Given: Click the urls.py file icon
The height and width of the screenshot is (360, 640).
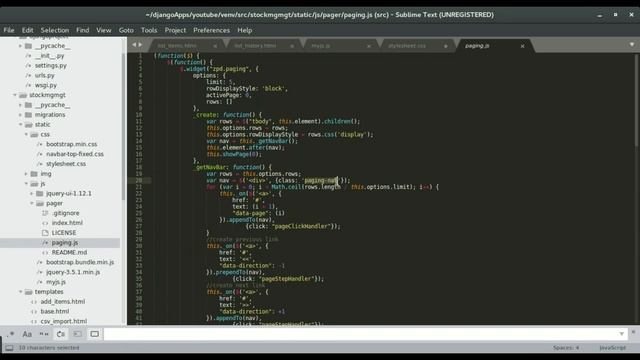Looking at the screenshot, I should click(x=28, y=76).
